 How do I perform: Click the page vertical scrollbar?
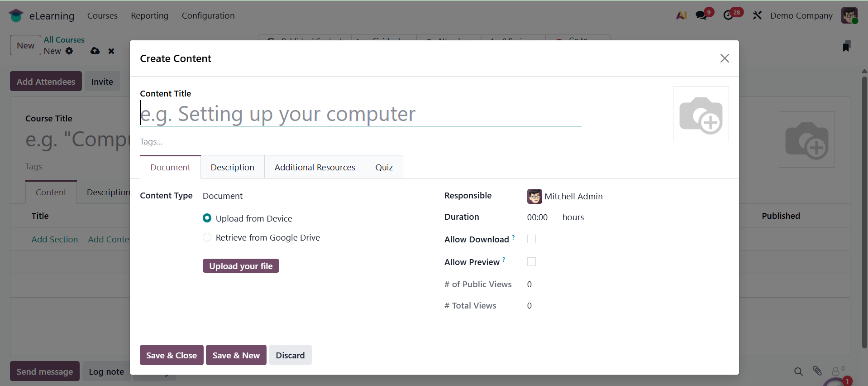pyautogui.click(x=864, y=212)
